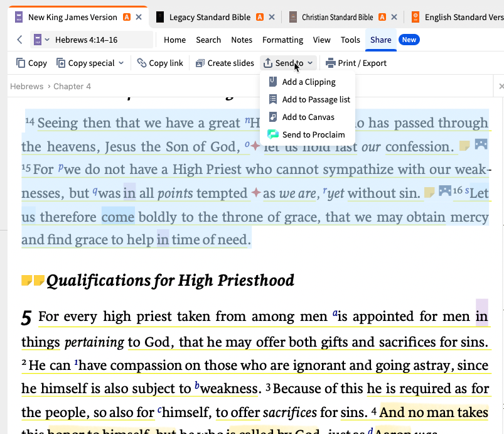
Task: Select Add to Canvas menu entry
Action: click(308, 117)
